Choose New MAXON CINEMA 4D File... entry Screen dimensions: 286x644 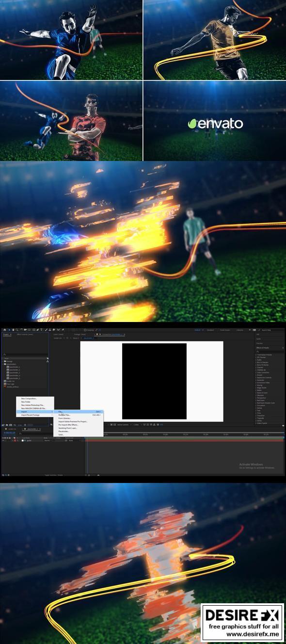point(33,408)
